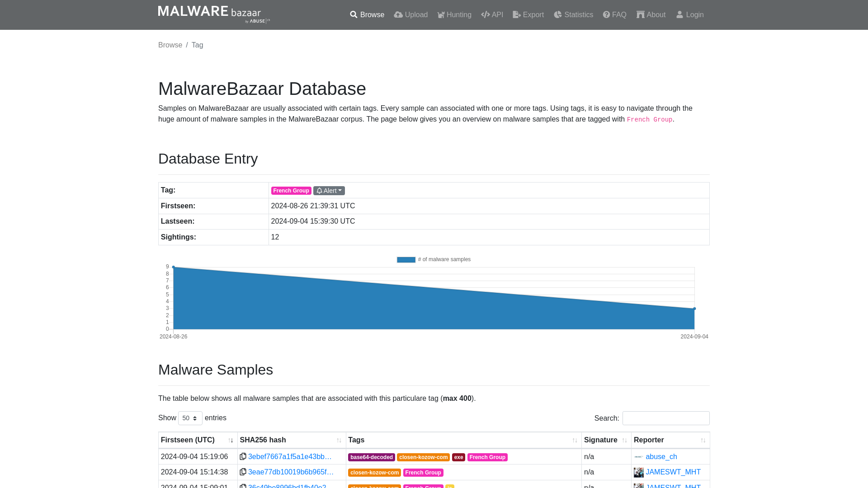Image resolution: width=868 pixels, height=488 pixels.
Task: Go to the Hunting page
Action: coord(454,15)
